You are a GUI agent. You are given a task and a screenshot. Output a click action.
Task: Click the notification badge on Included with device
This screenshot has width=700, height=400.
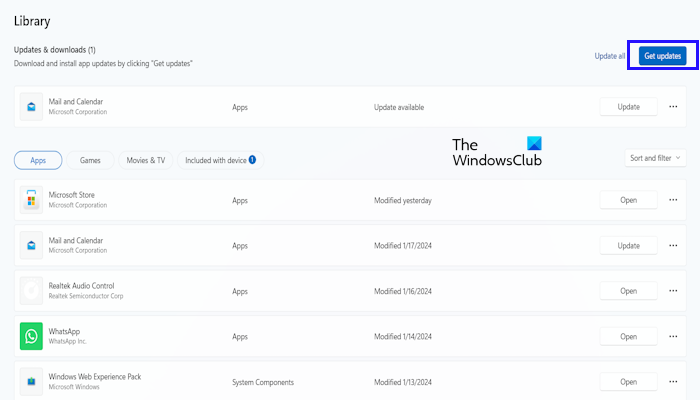252,160
